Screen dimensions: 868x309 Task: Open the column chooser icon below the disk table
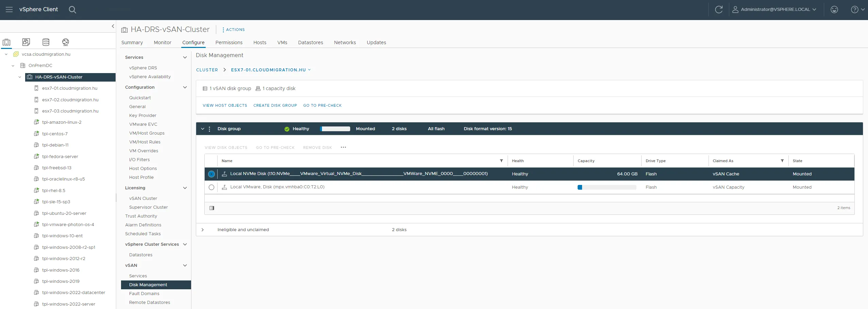click(x=212, y=208)
